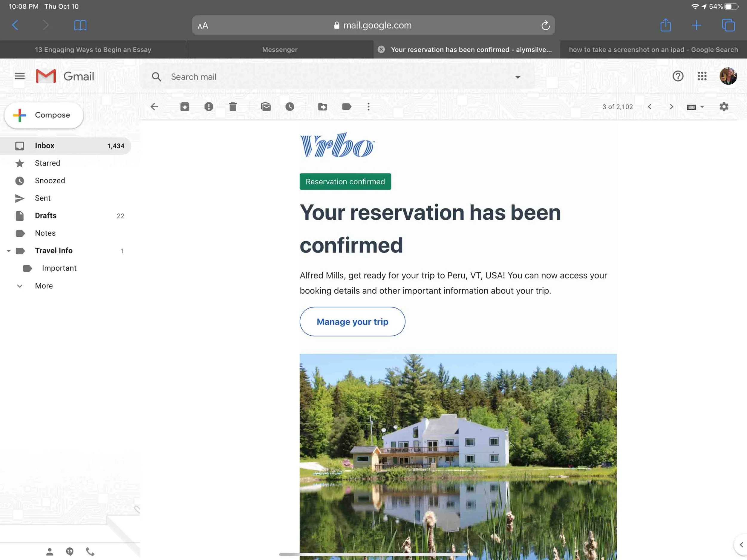Open more email options via vertical dots
Screen dimensions: 747x560
(x=368, y=107)
